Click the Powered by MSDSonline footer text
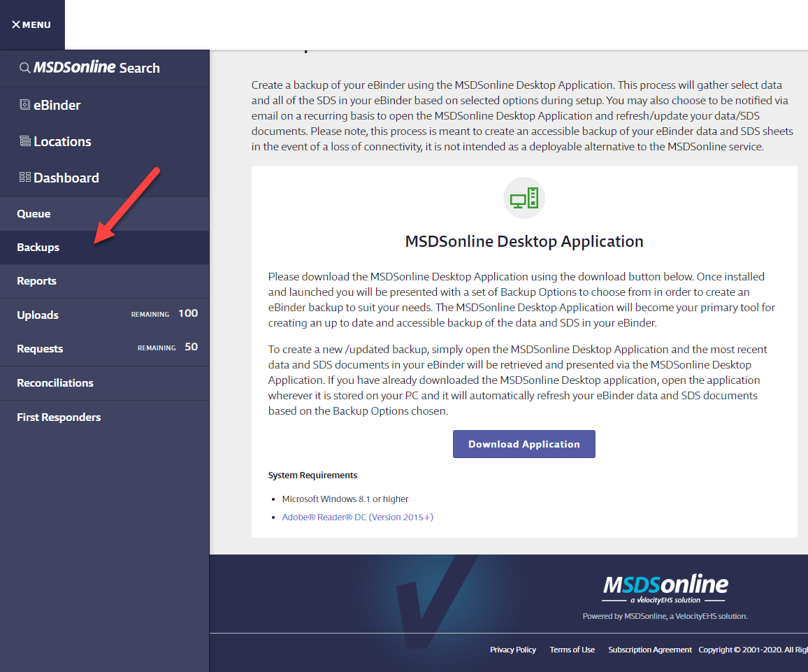The width and height of the screenshot is (808, 672). [665, 616]
